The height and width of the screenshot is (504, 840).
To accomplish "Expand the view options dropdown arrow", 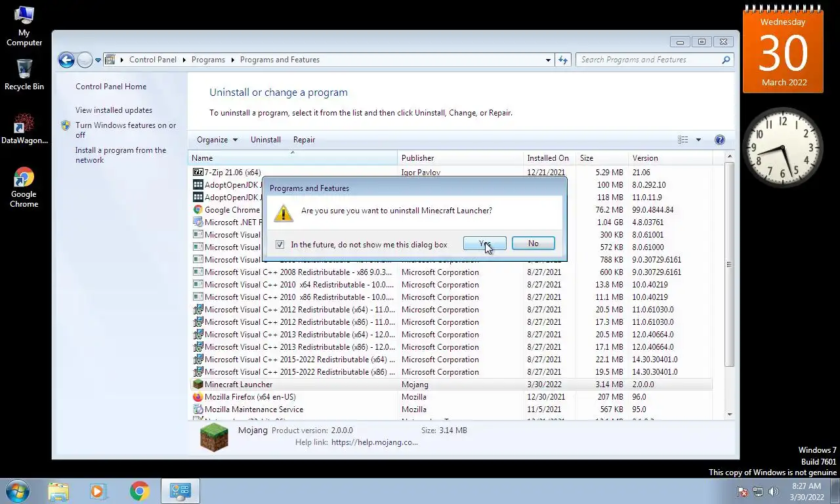I will point(698,140).
